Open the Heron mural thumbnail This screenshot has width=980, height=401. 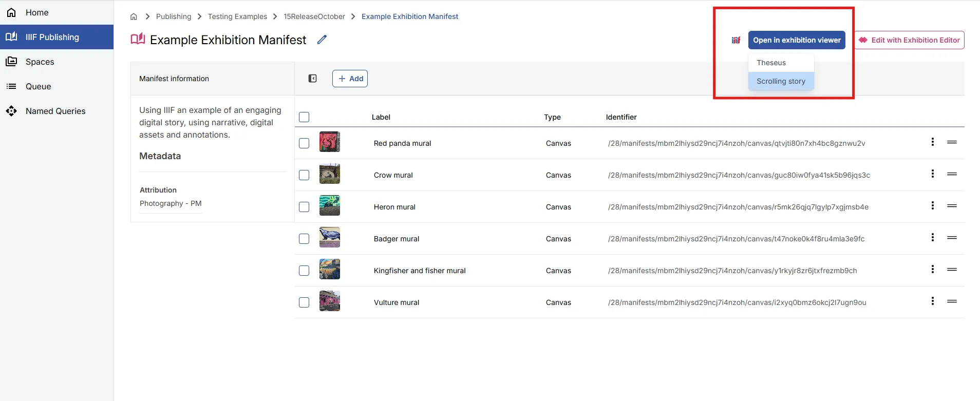pyautogui.click(x=330, y=205)
